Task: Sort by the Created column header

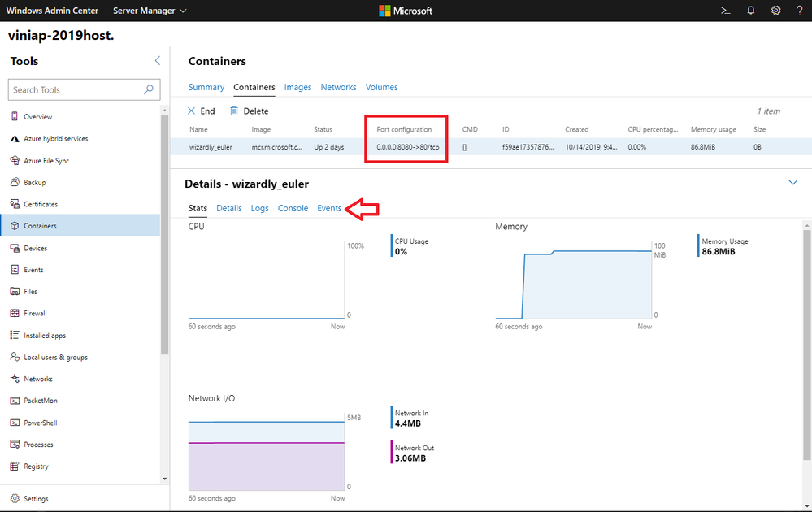Action: tap(577, 129)
